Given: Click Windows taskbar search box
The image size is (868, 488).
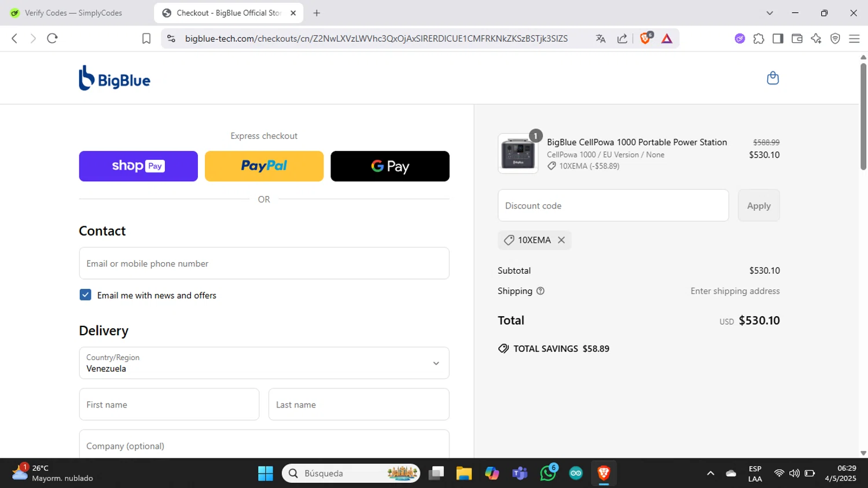Looking at the screenshot, I should [351, 474].
